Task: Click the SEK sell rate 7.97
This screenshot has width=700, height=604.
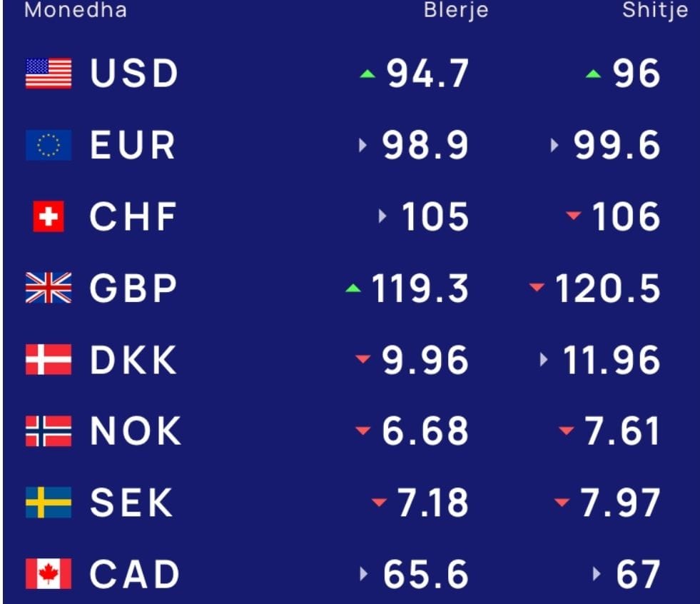Action: 620,503
